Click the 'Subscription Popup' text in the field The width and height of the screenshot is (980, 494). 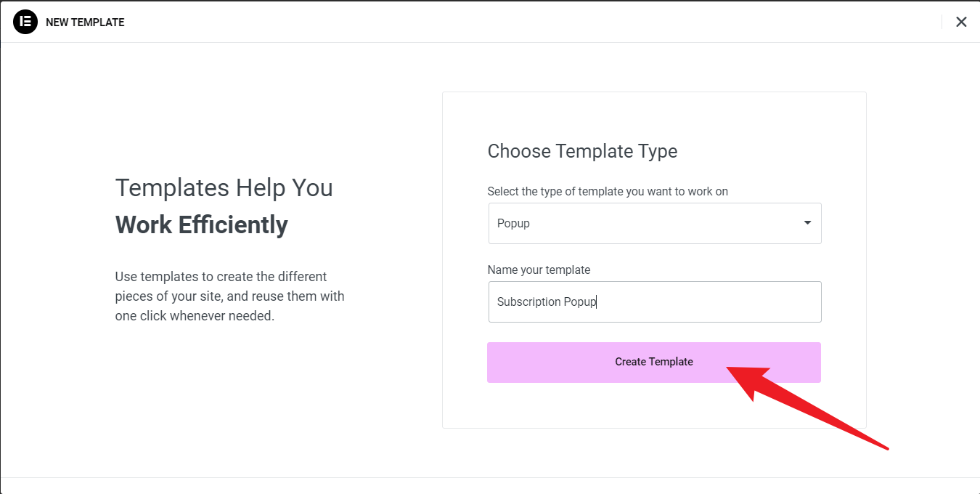click(x=546, y=301)
